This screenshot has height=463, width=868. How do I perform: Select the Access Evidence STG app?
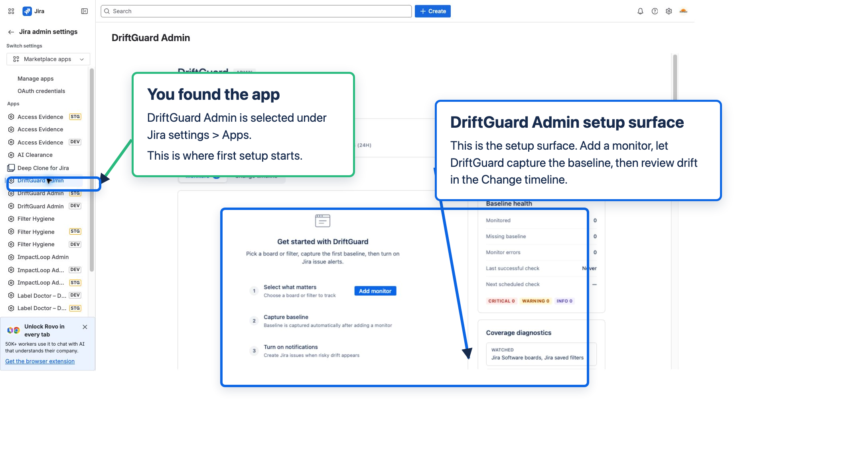45,117
